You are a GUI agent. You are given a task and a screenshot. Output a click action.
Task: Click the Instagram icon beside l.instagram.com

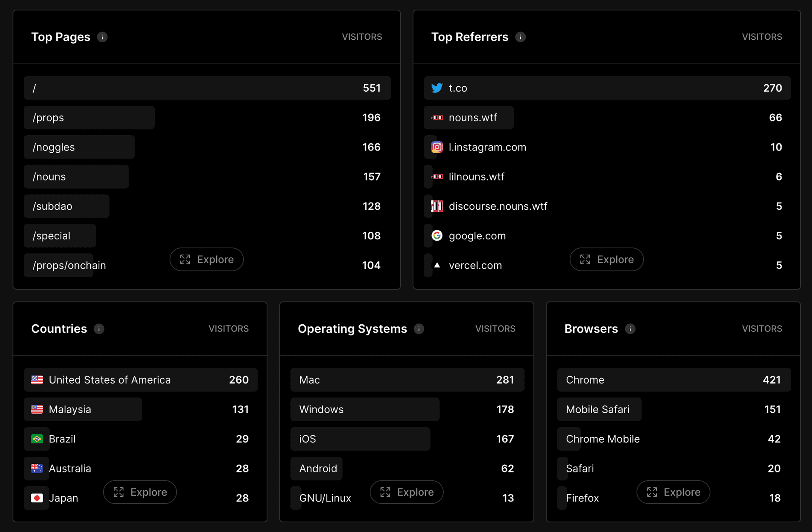pyautogui.click(x=437, y=147)
